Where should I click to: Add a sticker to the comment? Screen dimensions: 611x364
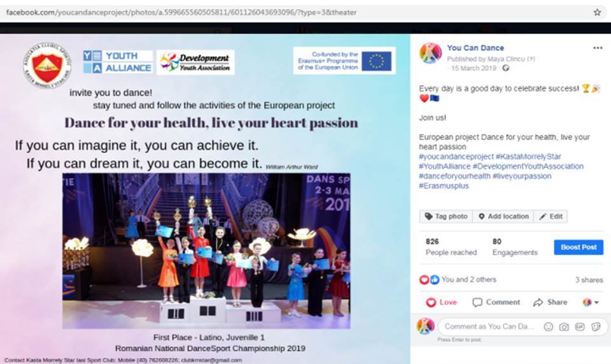pyautogui.click(x=596, y=326)
